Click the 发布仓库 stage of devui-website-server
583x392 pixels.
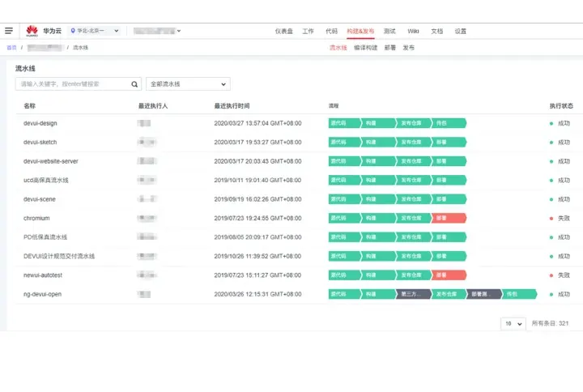pos(414,161)
